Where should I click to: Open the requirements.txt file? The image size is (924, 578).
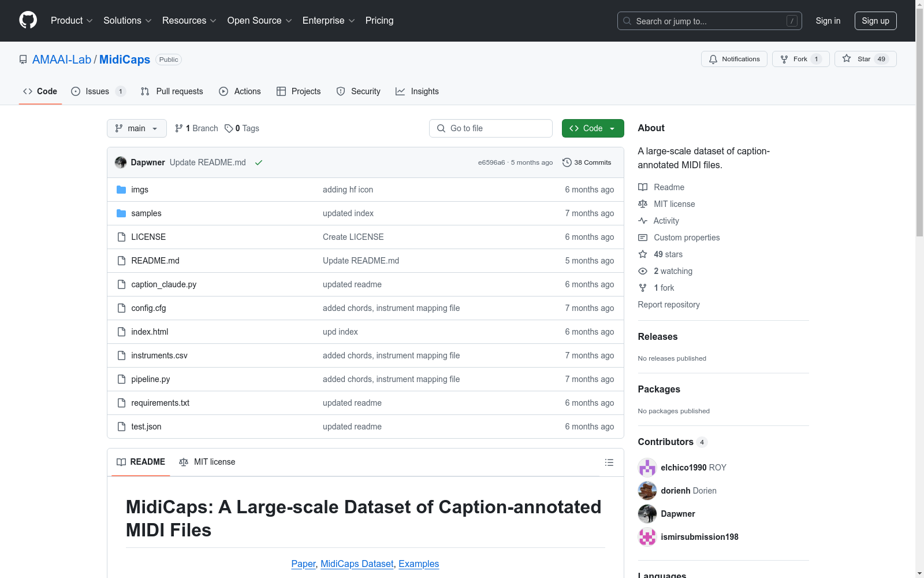[161, 403]
